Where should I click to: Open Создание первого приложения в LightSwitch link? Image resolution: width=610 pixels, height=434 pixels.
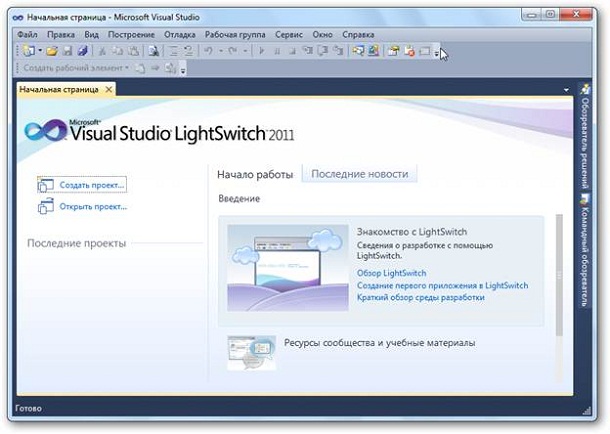442,285
